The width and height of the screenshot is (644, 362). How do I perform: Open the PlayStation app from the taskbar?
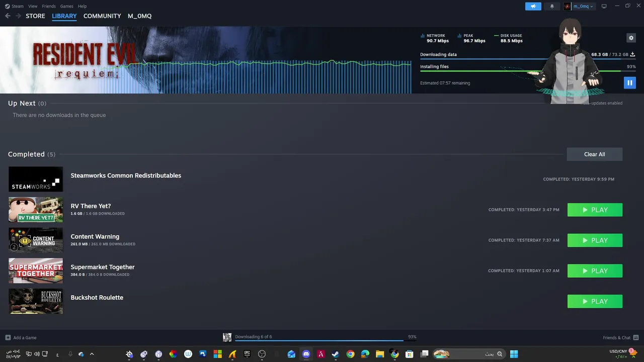click(203, 354)
